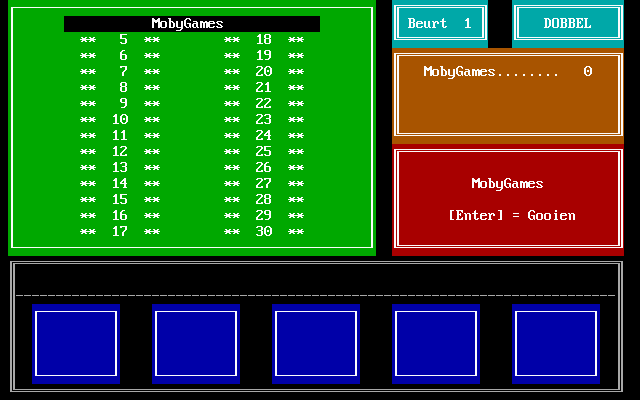640x400 pixels.
Task: Click the fifth blue dice box
Action: tap(556, 343)
